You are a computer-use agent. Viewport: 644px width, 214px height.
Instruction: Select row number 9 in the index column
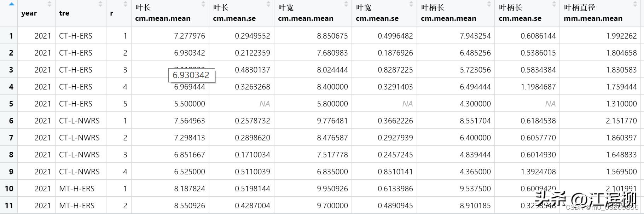pyautogui.click(x=11, y=172)
